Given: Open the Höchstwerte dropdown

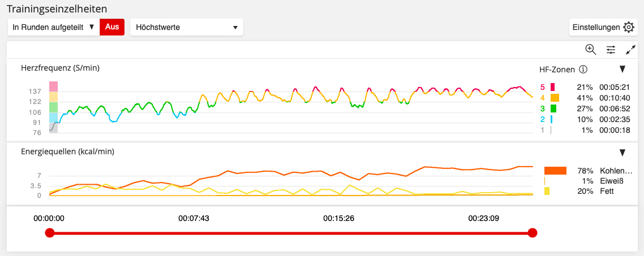Looking at the screenshot, I should (x=186, y=27).
